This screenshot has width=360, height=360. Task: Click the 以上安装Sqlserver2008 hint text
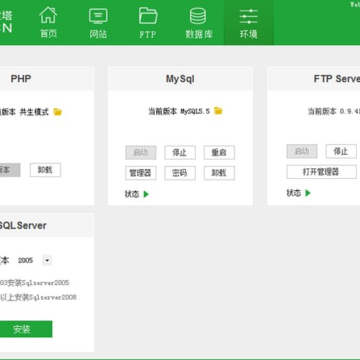[38, 297]
